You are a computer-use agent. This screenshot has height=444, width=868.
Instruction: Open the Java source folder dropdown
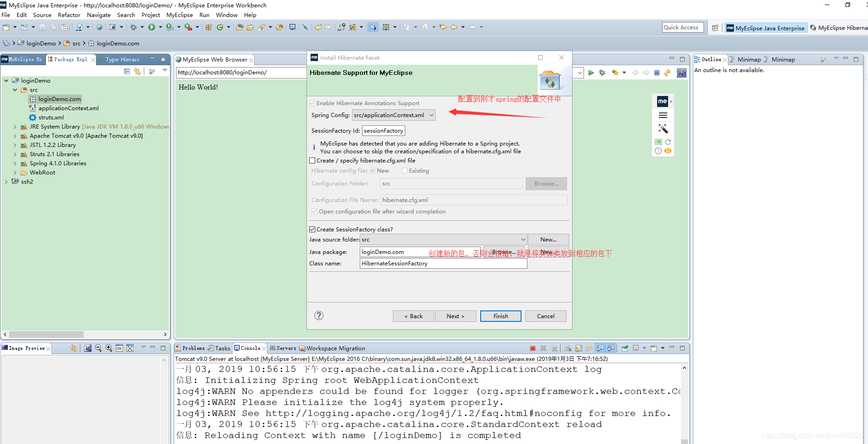pos(443,240)
